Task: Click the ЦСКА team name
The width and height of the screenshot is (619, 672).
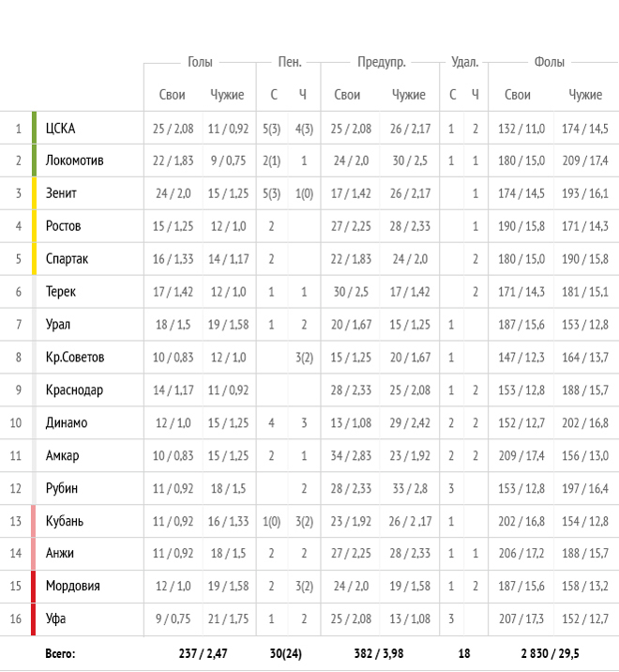Action: coord(60,129)
